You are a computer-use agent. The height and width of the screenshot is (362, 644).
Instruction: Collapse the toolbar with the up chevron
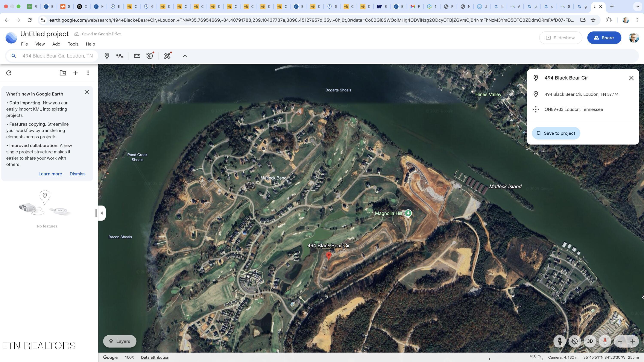tap(185, 56)
